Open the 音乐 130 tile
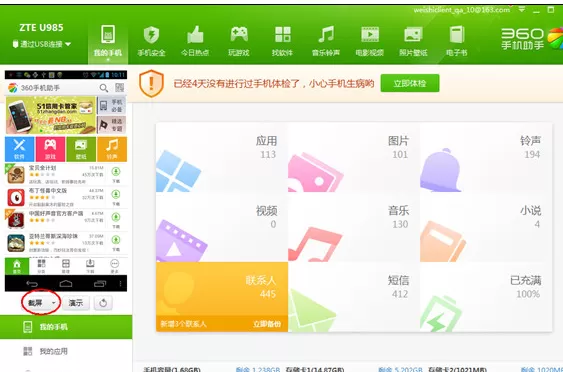 (x=354, y=227)
